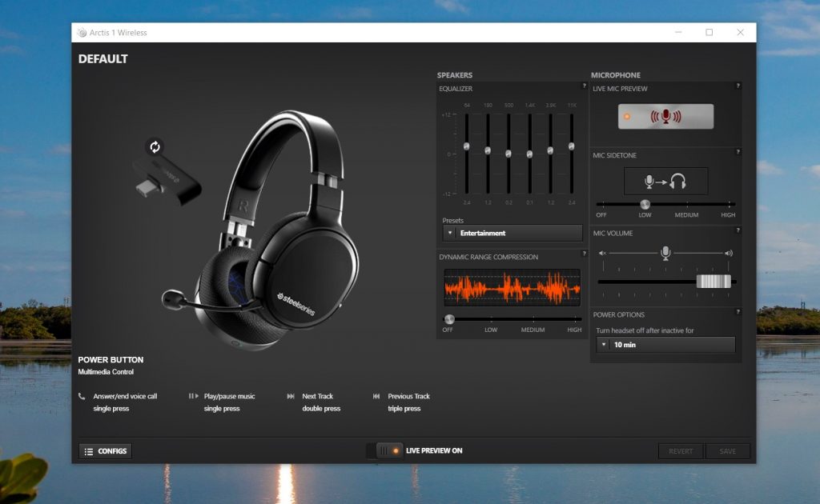Toggle the Live Mic Preview button
Image resolution: width=820 pixels, height=504 pixels.
[x=665, y=117]
